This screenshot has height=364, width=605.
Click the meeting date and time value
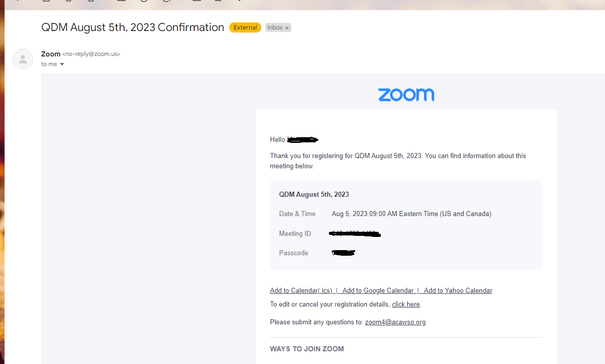click(411, 214)
